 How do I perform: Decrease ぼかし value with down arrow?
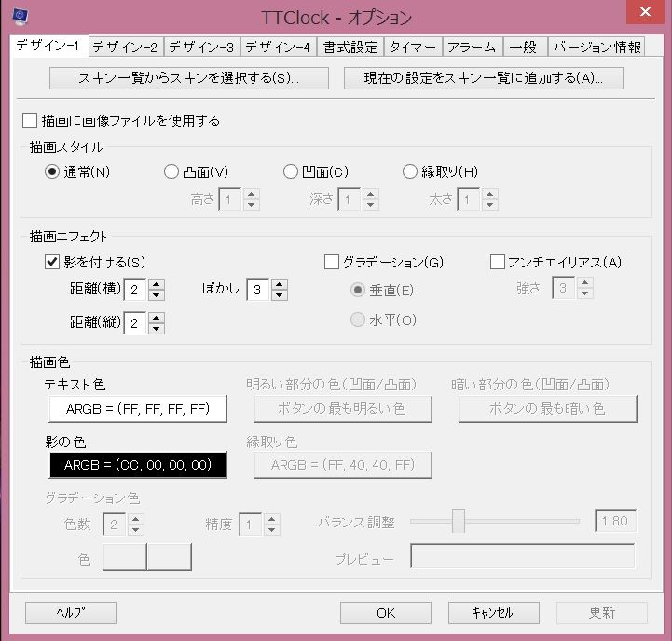point(280,295)
